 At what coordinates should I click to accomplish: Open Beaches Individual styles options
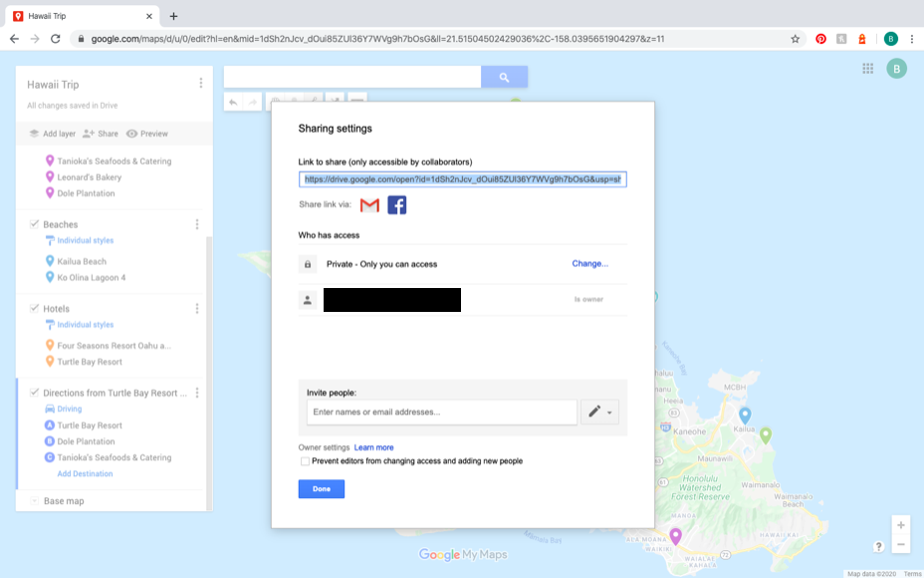(x=80, y=240)
